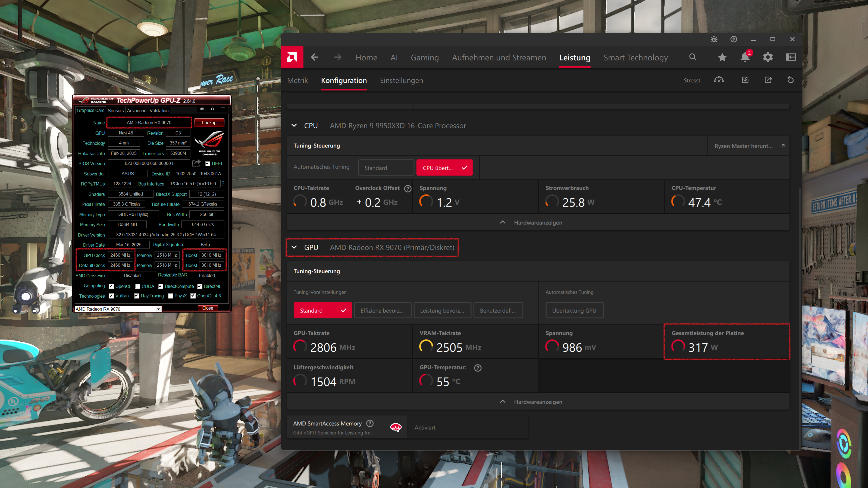Image resolution: width=868 pixels, height=488 pixels.
Task: Open Adrenalin settings via the gear icon
Action: point(768,57)
